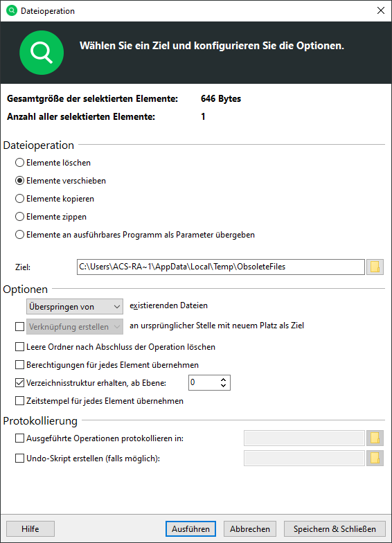Browse for target folder next to Ziel field
This screenshot has height=543, width=392.
click(x=375, y=267)
